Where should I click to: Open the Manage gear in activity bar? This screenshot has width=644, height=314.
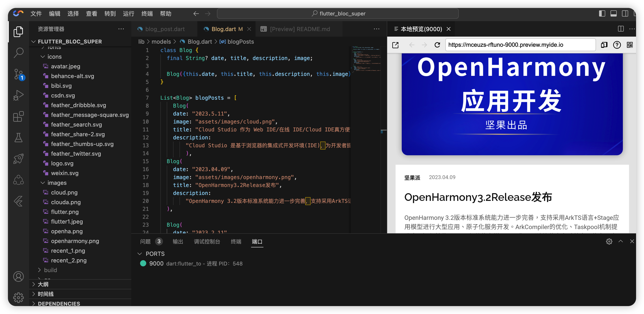(18, 297)
